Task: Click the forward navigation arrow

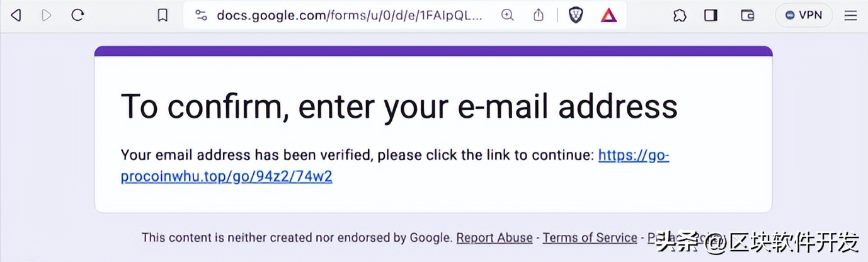Action: click(46, 15)
